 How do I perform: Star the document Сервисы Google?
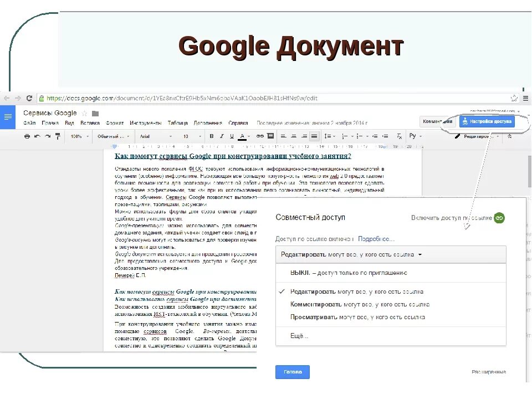[x=84, y=113]
